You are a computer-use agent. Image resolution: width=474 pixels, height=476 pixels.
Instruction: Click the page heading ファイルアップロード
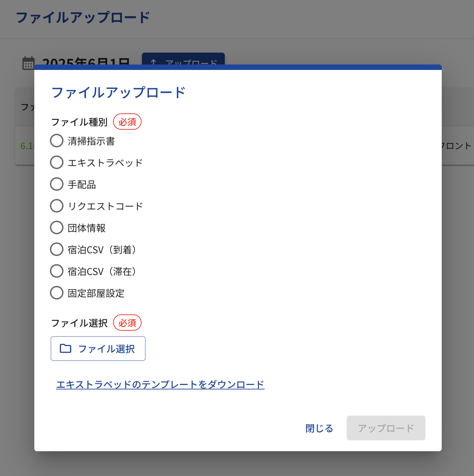point(83,17)
